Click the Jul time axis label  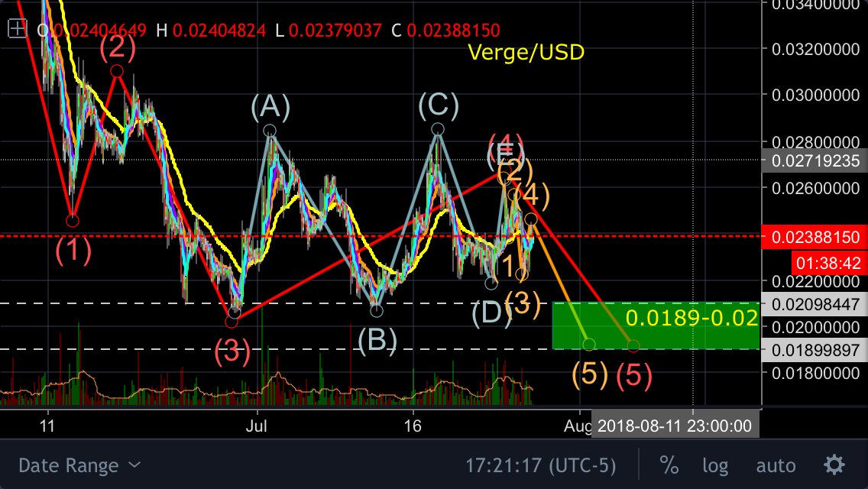click(256, 426)
